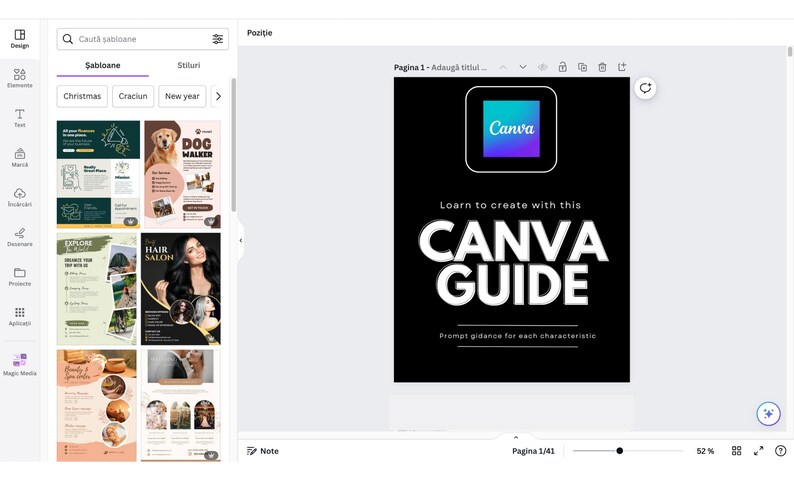Duplicate page 1 icon
The width and height of the screenshot is (794, 496).
(582, 67)
